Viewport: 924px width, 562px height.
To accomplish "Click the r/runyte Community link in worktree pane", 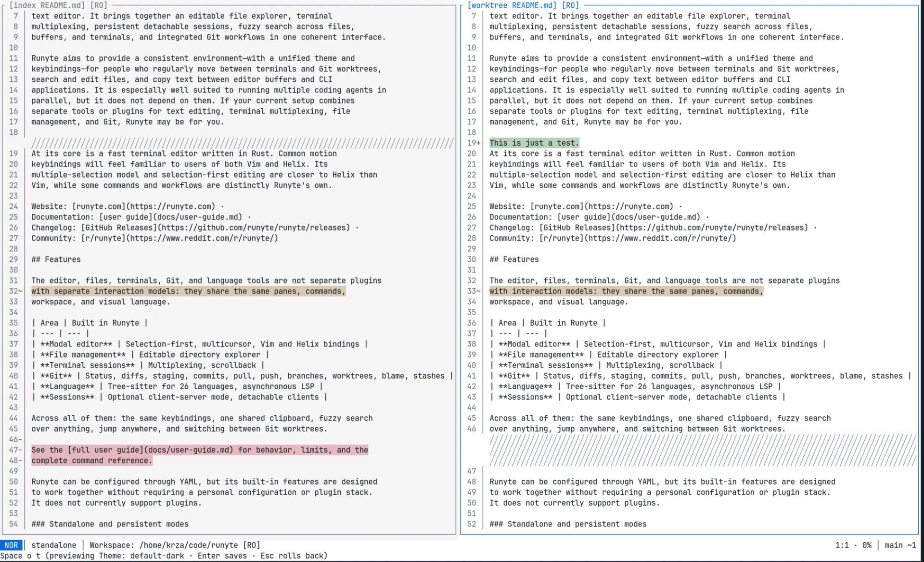I will (x=638, y=238).
